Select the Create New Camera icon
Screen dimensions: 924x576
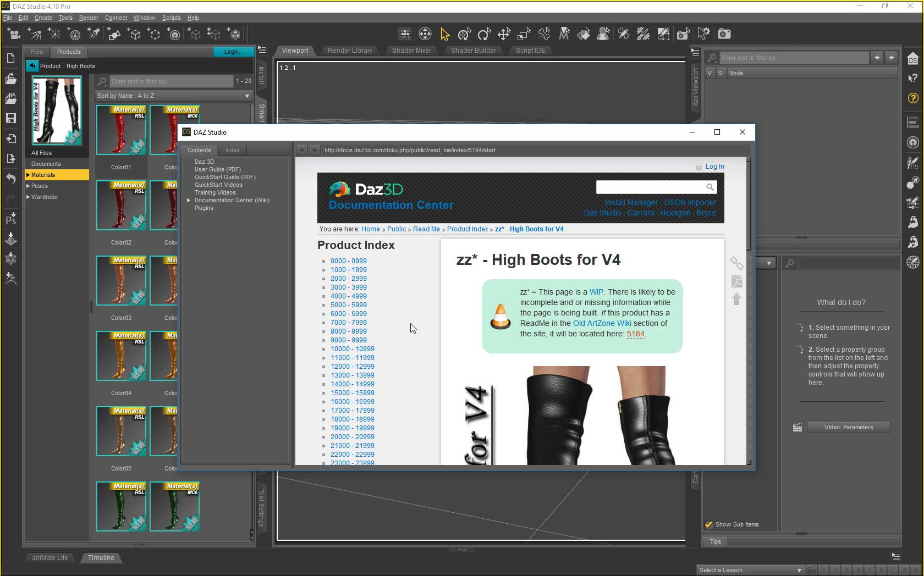(x=14, y=34)
